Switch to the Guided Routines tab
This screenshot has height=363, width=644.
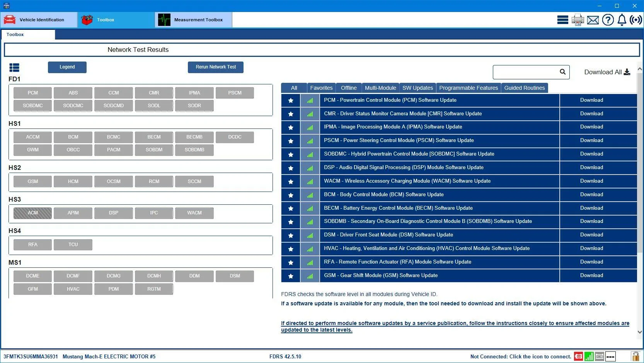pos(525,88)
